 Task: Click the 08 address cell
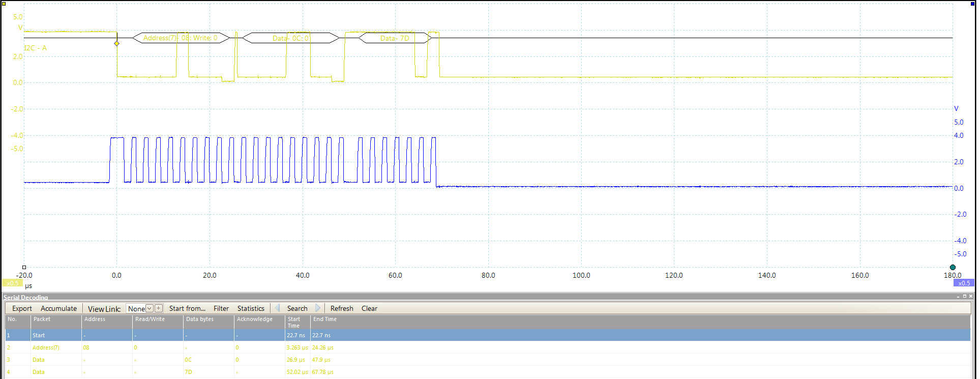[x=107, y=347]
